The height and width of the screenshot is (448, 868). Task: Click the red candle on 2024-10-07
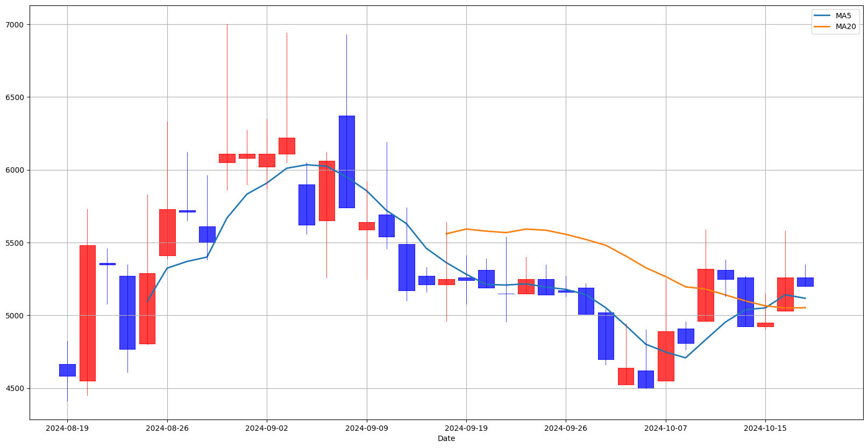666,356
